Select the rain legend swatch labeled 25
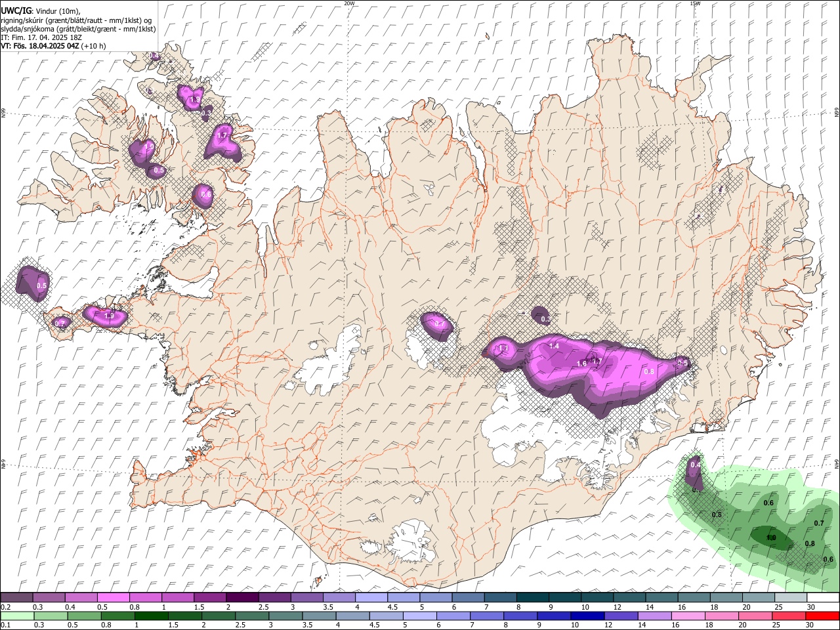 pyautogui.click(x=789, y=616)
